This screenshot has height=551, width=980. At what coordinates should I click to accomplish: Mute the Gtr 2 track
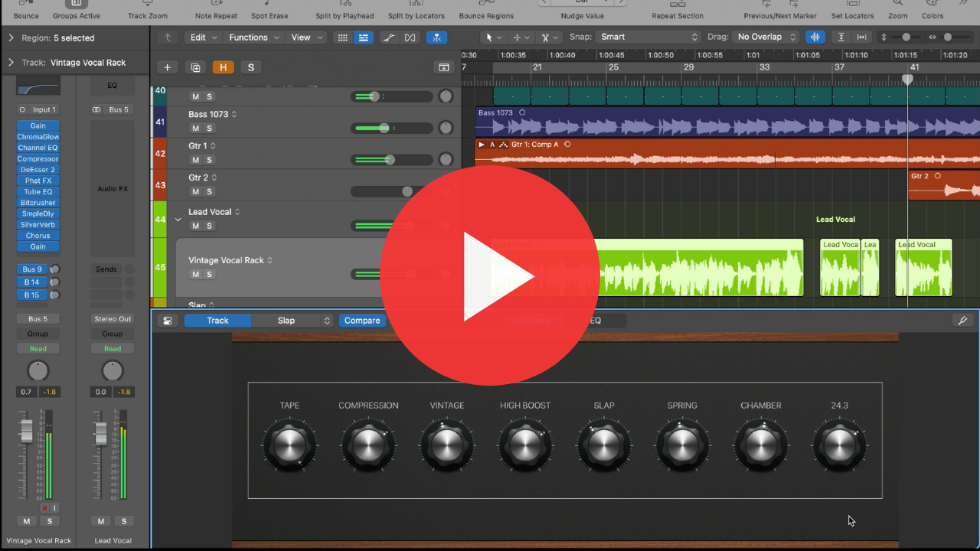point(195,191)
